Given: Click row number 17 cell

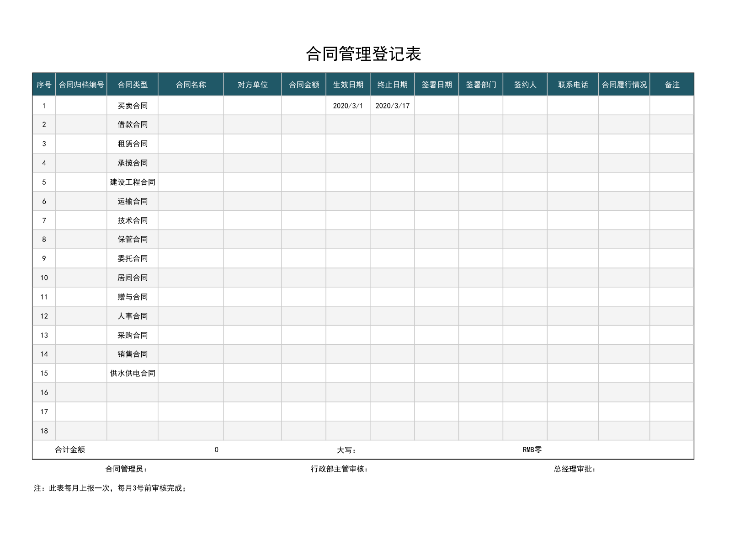Looking at the screenshot, I should pyautogui.click(x=44, y=412).
